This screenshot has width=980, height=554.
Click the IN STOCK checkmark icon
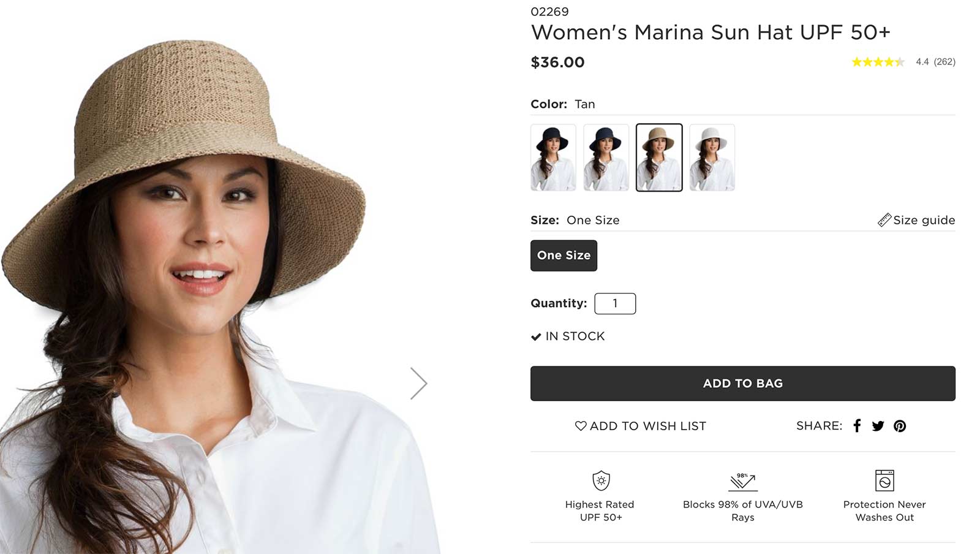(x=535, y=336)
